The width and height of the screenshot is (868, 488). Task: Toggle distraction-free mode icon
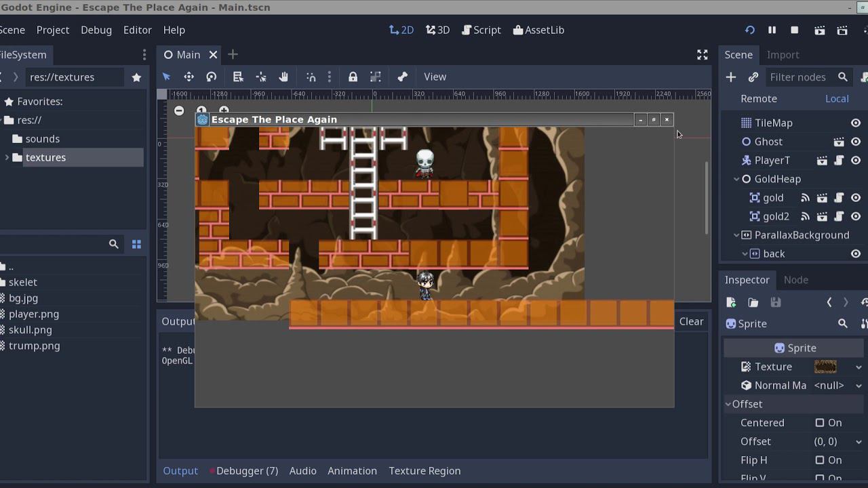pyautogui.click(x=703, y=55)
